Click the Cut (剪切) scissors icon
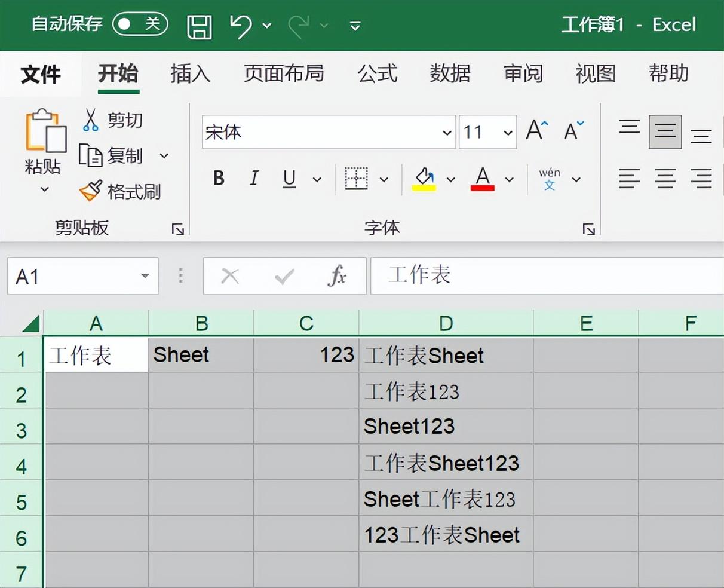The width and height of the screenshot is (724, 588). pyautogui.click(x=93, y=120)
